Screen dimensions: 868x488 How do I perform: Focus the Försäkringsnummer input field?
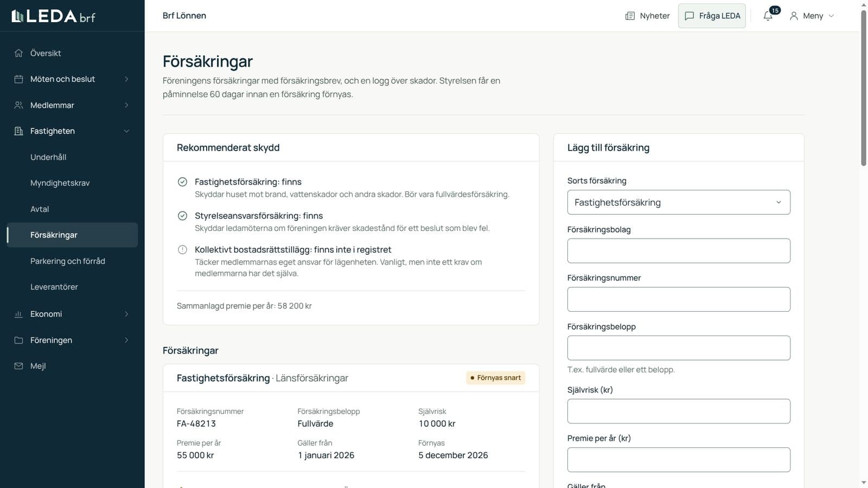coord(679,299)
